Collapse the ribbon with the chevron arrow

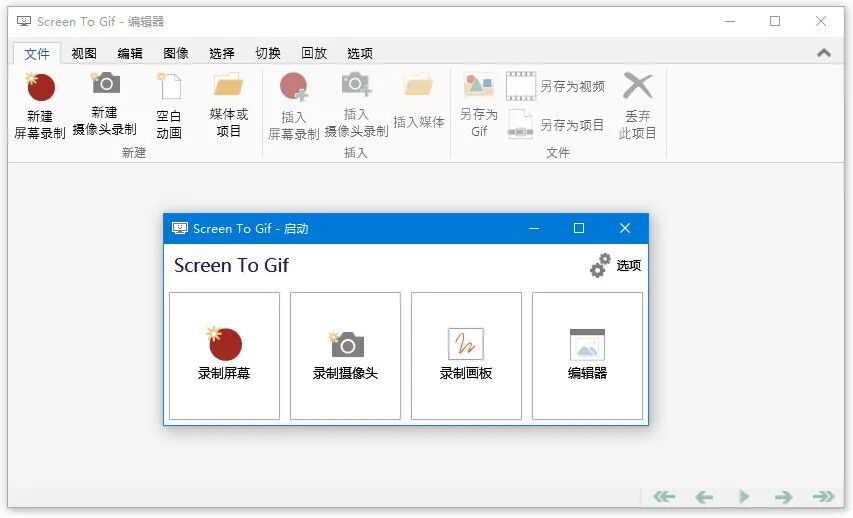[824, 53]
